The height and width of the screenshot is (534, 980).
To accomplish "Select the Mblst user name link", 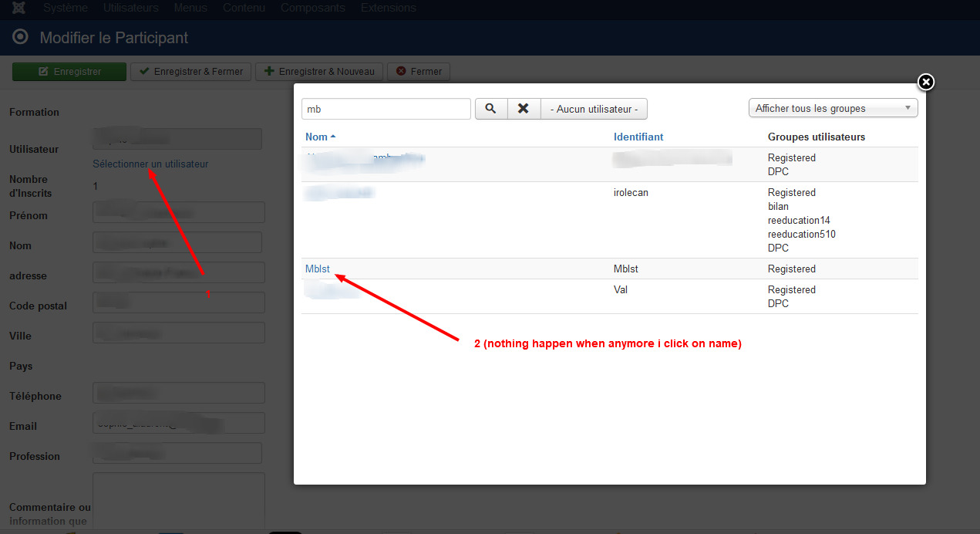I will click(317, 269).
